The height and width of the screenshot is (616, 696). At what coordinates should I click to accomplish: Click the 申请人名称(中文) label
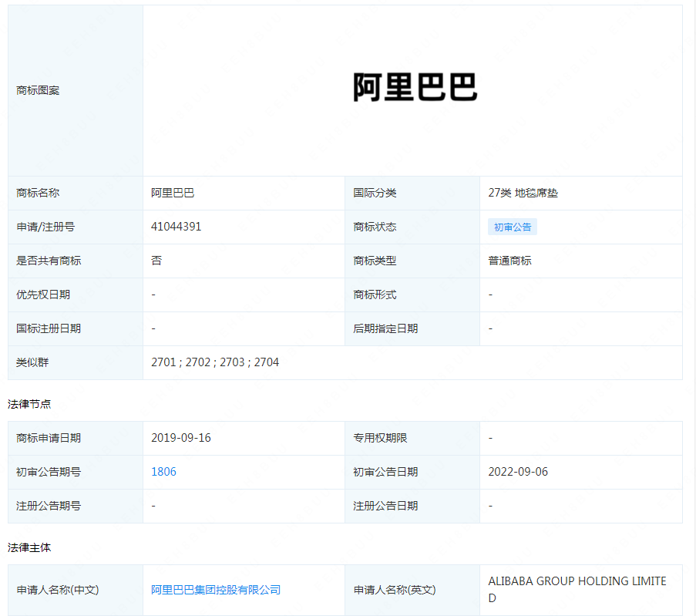(x=57, y=590)
